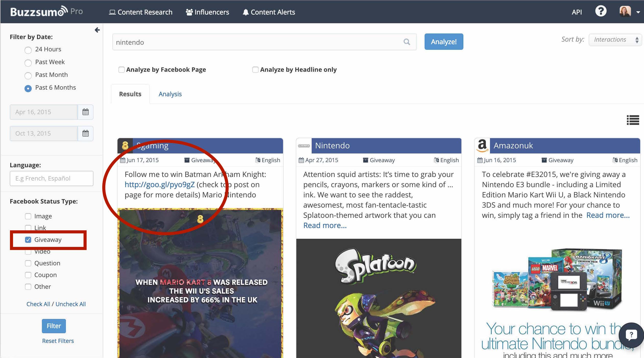Image resolution: width=644 pixels, height=358 pixels.
Task: Switch to list view icon
Action: [x=633, y=120]
